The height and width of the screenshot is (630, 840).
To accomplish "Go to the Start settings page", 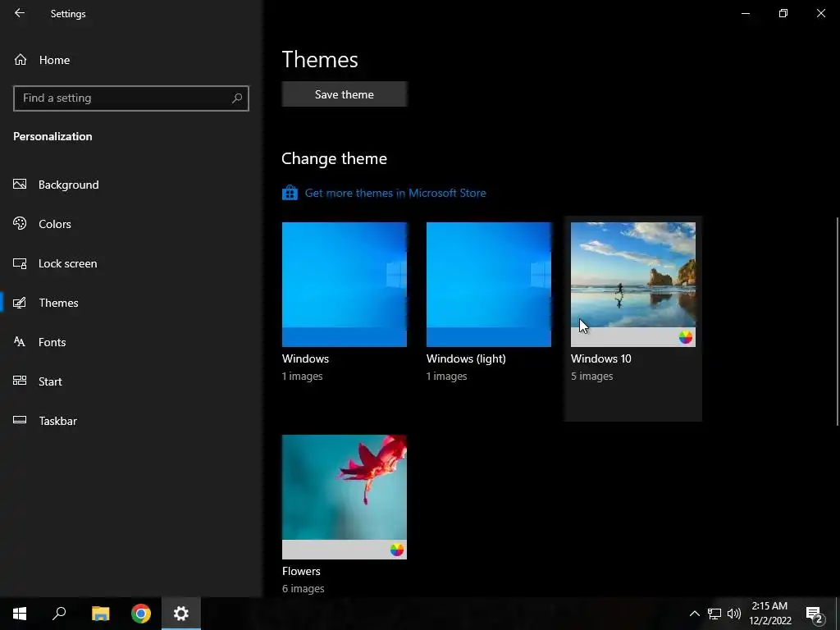I will [130, 381].
